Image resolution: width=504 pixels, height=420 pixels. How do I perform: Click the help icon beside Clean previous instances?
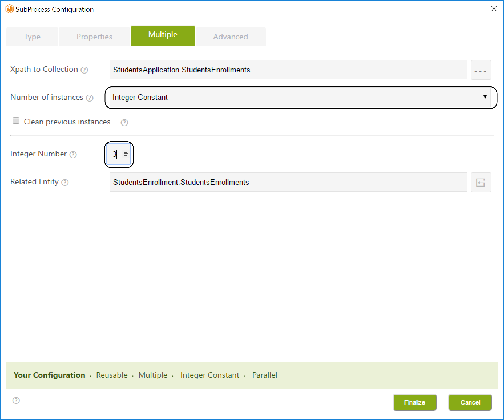124,122
